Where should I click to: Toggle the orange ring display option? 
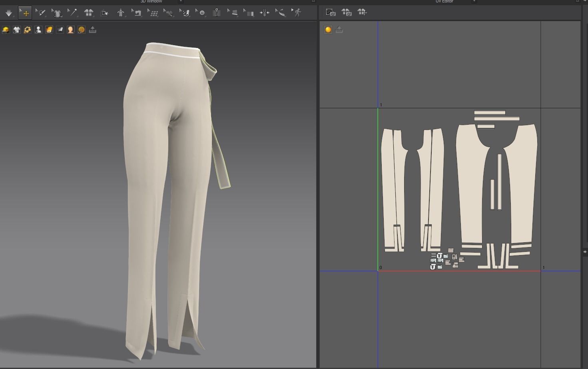(27, 30)
